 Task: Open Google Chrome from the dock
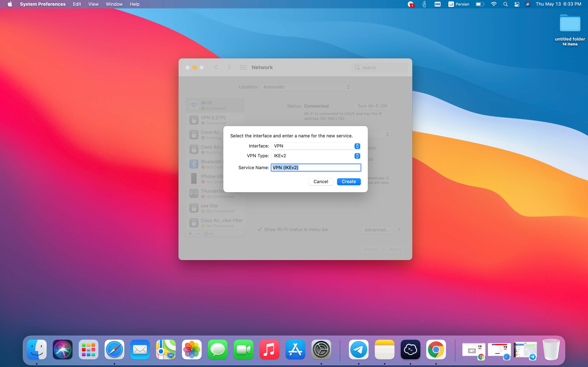[x=436, y=349]
